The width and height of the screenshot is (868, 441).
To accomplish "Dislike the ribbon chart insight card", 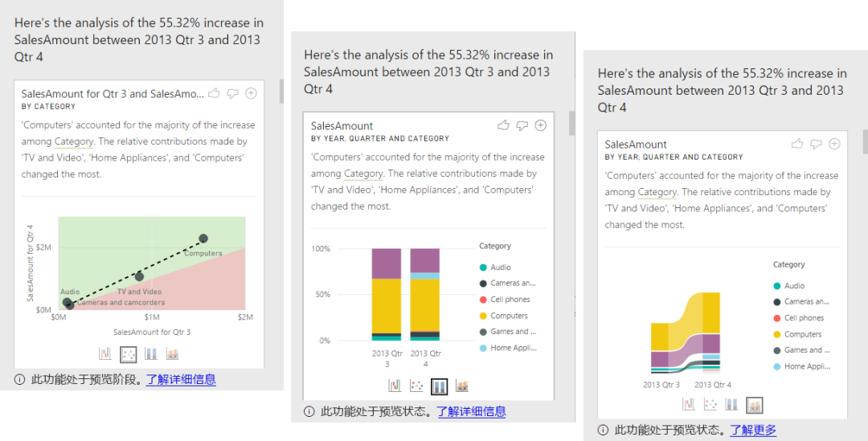I will coord(817,144).
